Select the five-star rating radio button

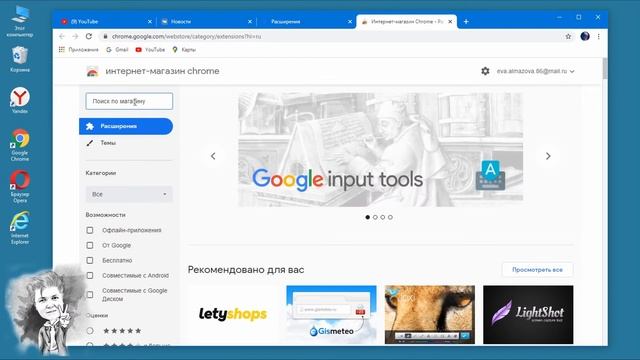tap(90, 331)
